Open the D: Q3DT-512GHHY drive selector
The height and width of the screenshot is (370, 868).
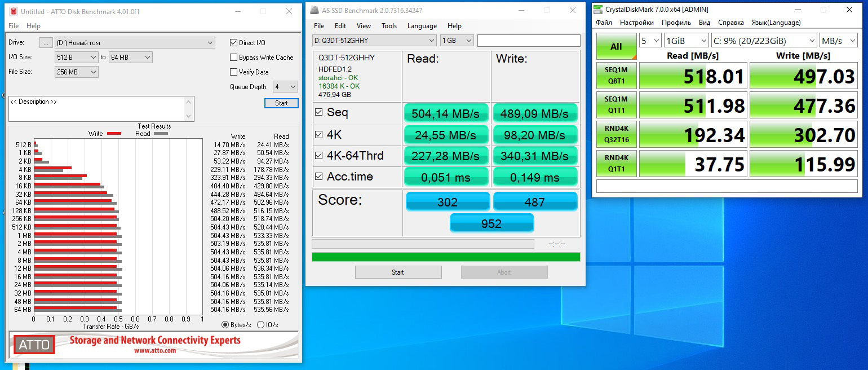(374, 41)
